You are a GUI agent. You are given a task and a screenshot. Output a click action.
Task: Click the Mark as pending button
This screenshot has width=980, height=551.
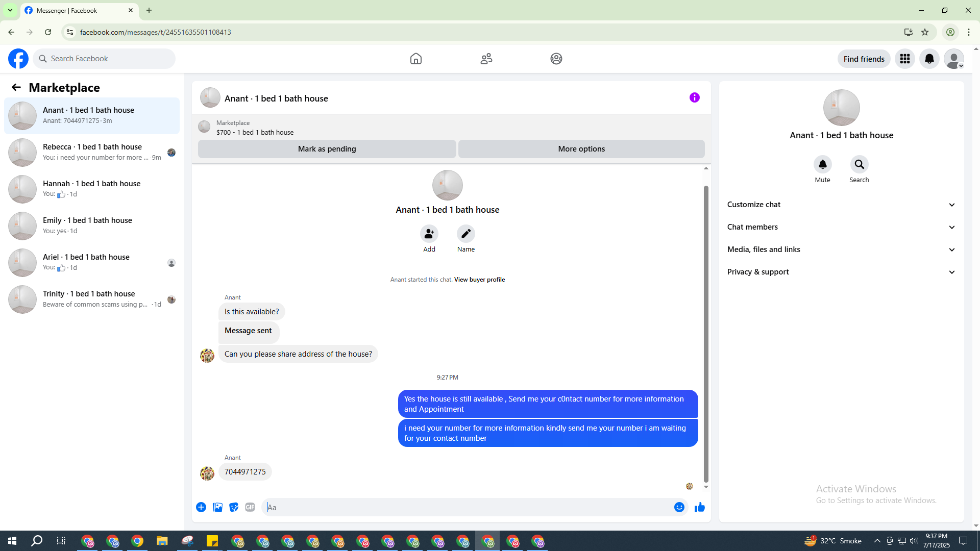[327, 149]
